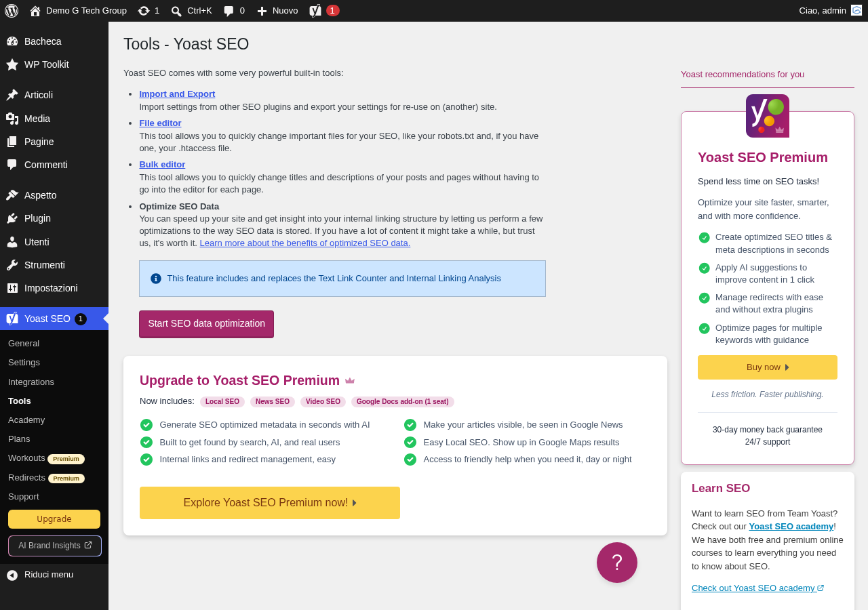Click the WP Toolkit star icon
This screenshot has width=868, height=610.
point(12,64)
